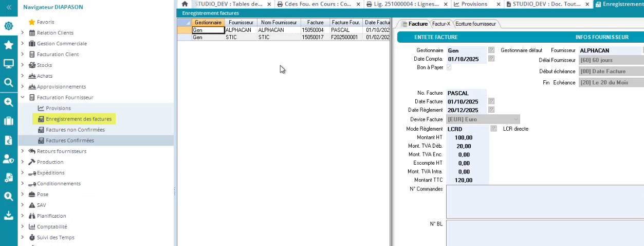Image resolution: width=644 pixels, height=246 pixels.
Task: Expand the Relation Clients tree node
Action: (23, 33)
